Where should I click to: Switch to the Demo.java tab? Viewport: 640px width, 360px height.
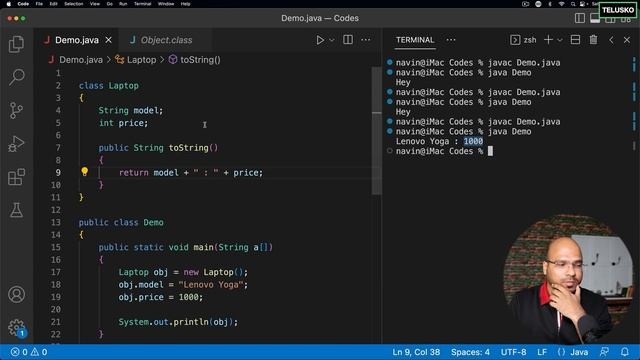point(78,40)
